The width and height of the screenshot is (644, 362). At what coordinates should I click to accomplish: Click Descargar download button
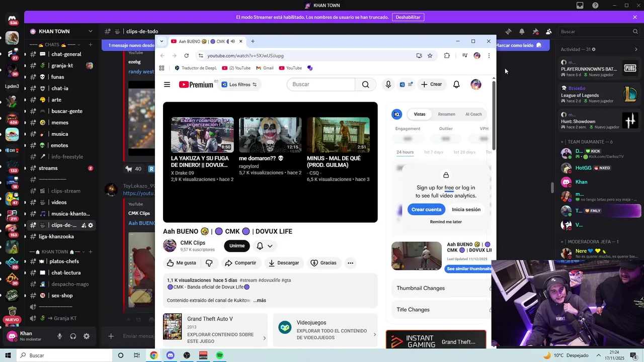pyautogui.click(x=284, y=263)
